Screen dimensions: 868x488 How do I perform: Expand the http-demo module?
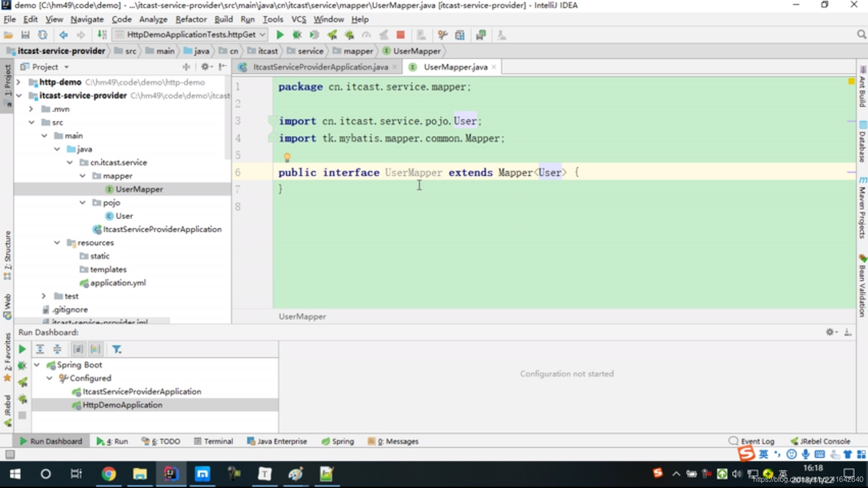click(19, 82)
